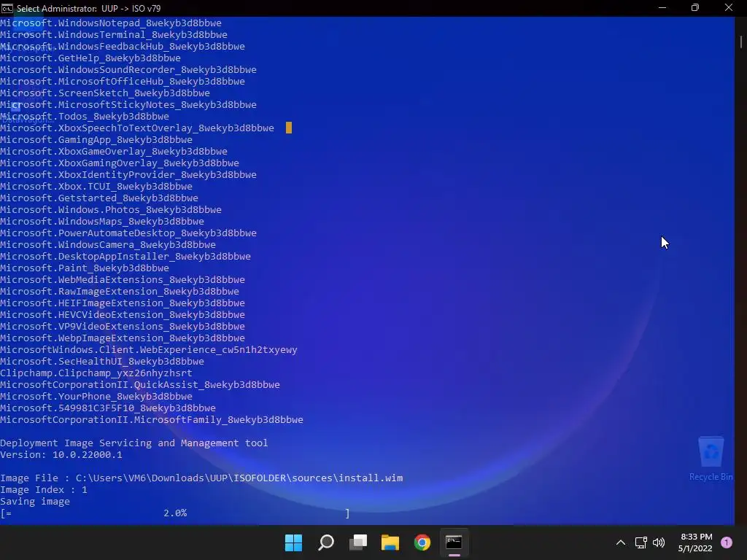Click the Microsoft.SecHealthUI line
The width and height of the screenshot is (747, 560).
pos(102,362)
